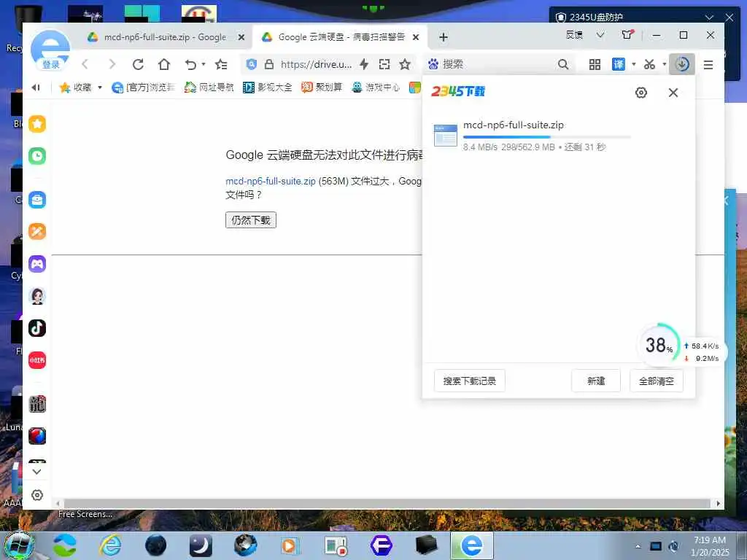
Task: Open the favorites list star icon
Action: (221, 64)
